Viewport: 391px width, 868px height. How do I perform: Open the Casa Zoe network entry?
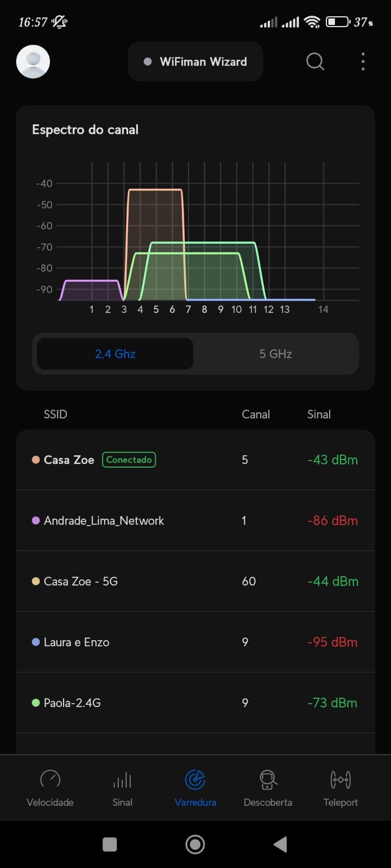click(x=68, y=460)
